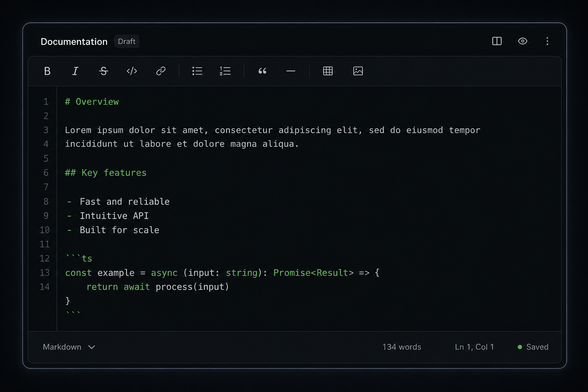
Task: Click line number 1 in the gutter
Action: coord(46,102)
